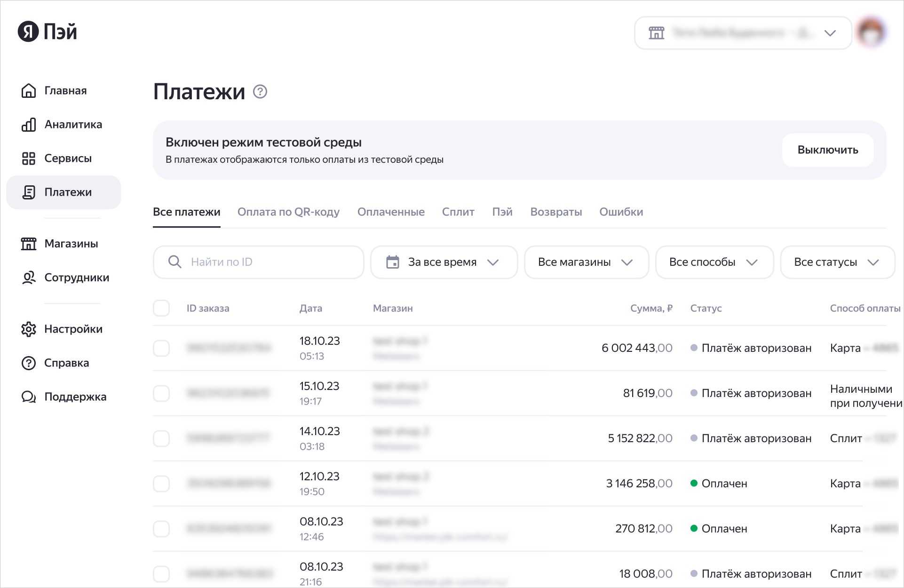Toggle the select-all checkbox in table header
Viewport: 904px width, 588px height.
pyautogui.click(x=161, y=308)
